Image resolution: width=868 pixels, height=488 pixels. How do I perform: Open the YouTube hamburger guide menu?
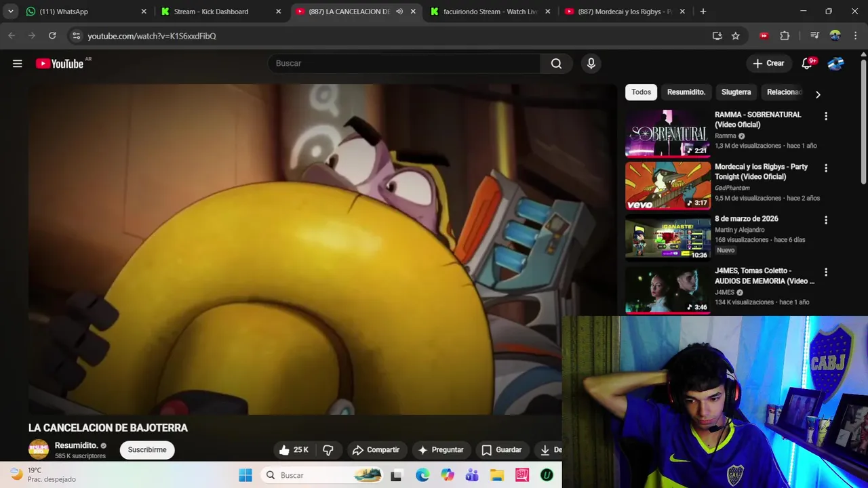coord(18,64)
